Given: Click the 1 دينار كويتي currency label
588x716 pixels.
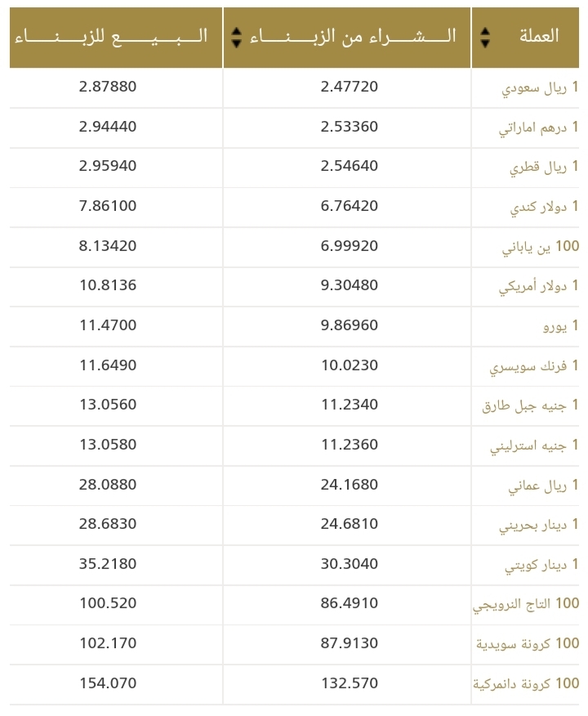Looking at the screenshot, I should [541, 565].
